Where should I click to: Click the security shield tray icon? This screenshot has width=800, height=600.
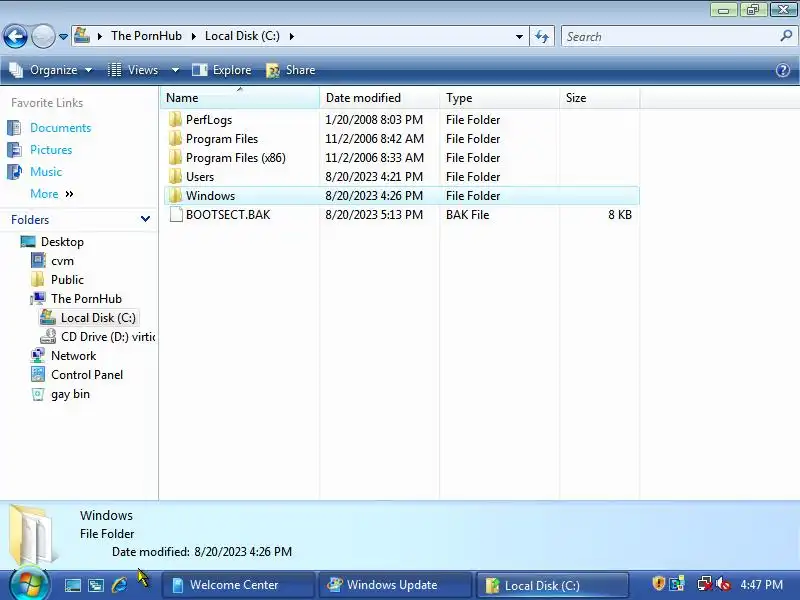(658, 583)
